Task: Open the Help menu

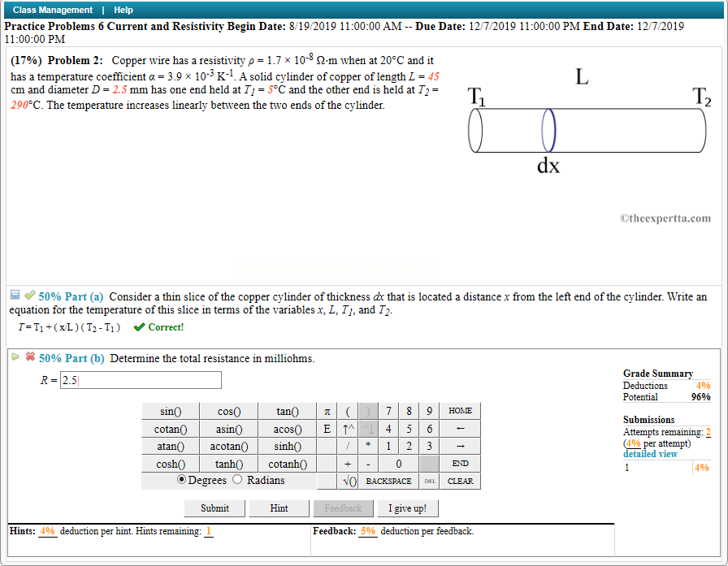Action: (123, 9)
